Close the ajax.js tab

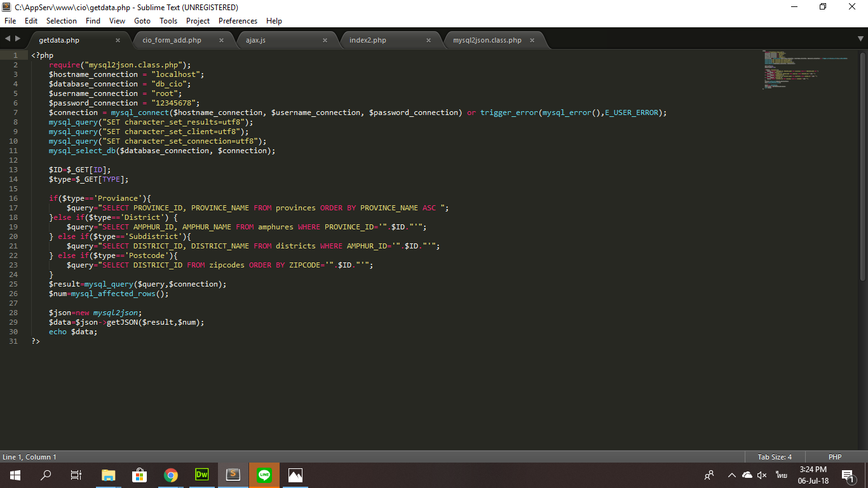325,40
